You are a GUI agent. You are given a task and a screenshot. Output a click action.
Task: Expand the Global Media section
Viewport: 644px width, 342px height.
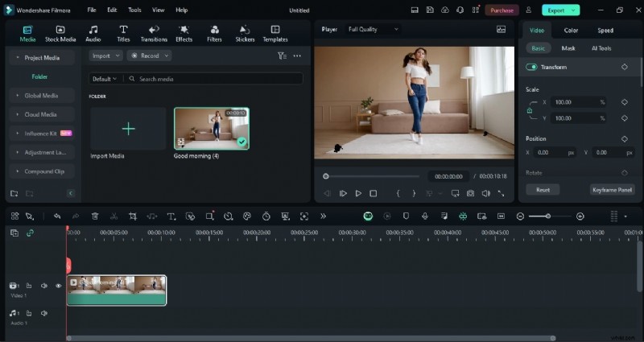(x=42, y=96)
